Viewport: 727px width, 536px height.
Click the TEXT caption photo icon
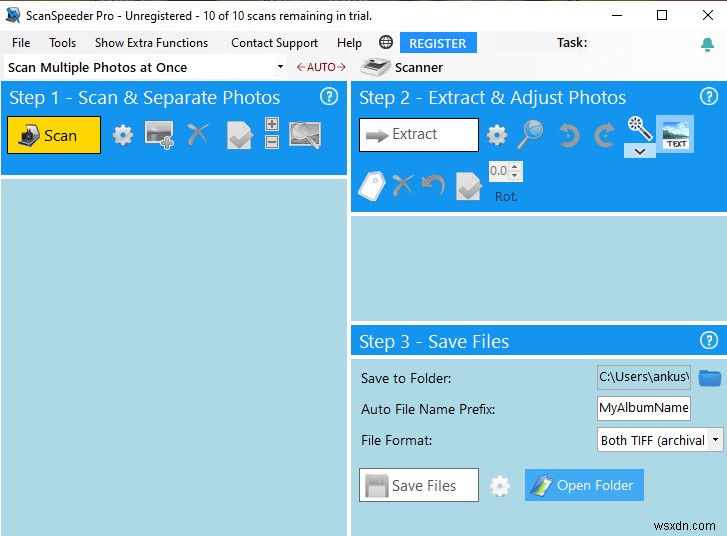point(676,134)
